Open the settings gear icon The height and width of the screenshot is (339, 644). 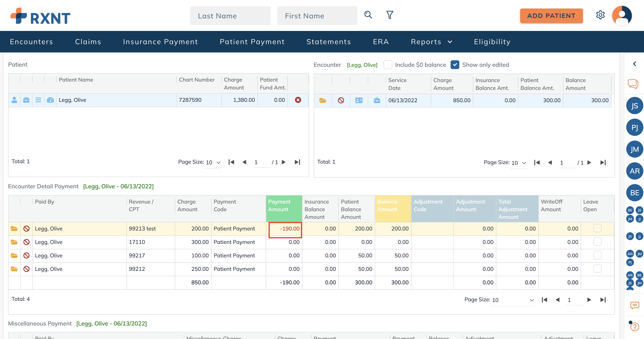click(600, 15)
